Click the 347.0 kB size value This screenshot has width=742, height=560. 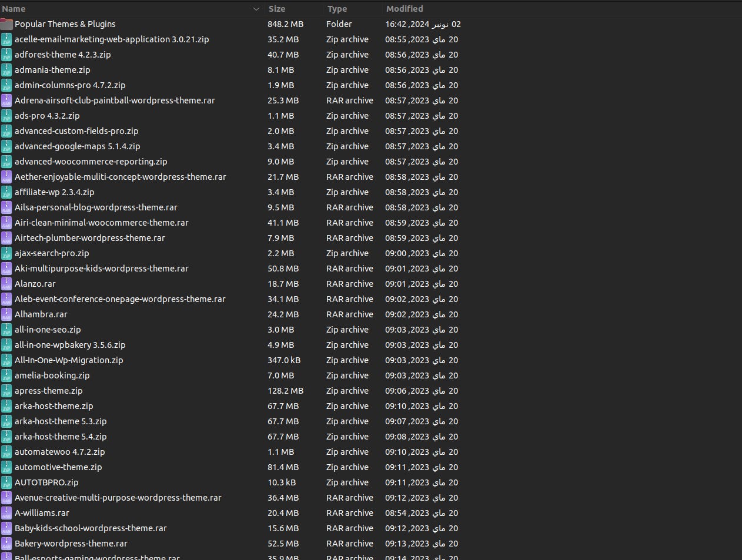click(284, 360)
